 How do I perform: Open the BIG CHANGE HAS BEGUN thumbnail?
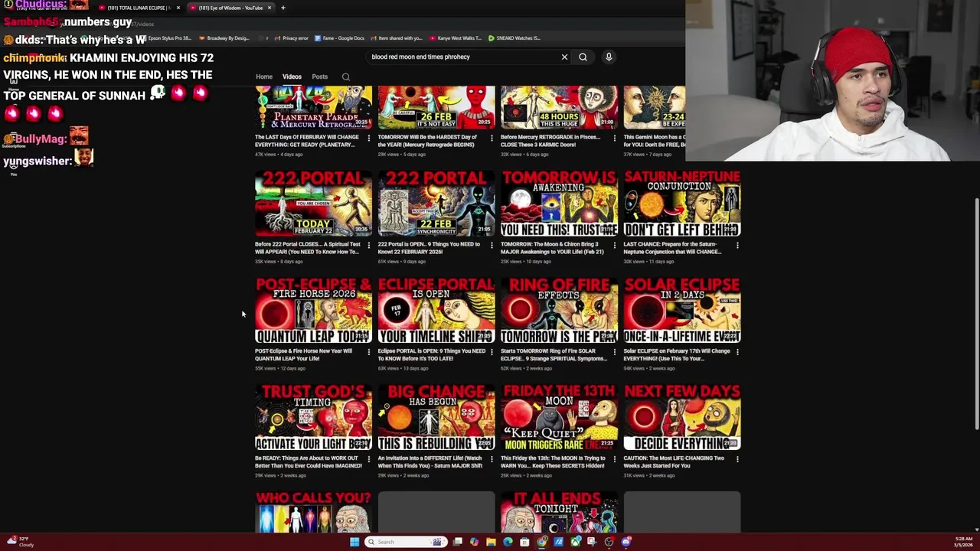pyautogui.click(x=436, y=418)
